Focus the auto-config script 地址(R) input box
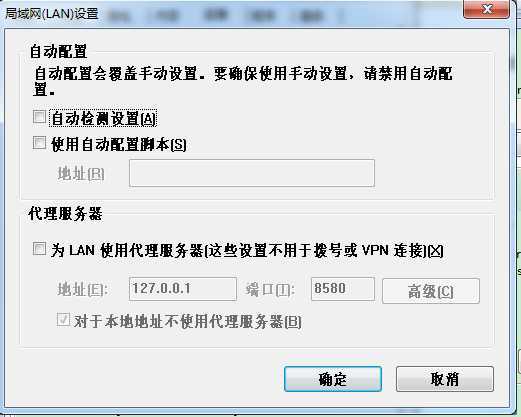This screenshot has height=417, width=521. pos(252,173)
